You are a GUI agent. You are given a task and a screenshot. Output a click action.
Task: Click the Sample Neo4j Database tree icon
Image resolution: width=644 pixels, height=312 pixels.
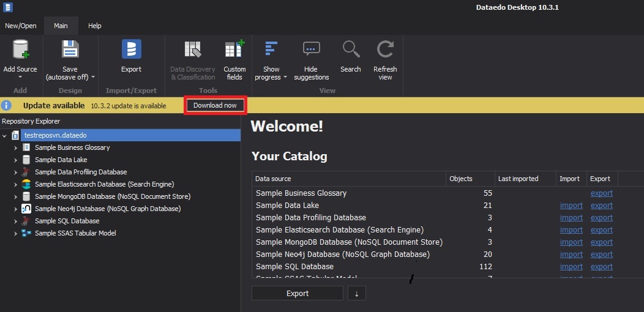coord(26,209)
